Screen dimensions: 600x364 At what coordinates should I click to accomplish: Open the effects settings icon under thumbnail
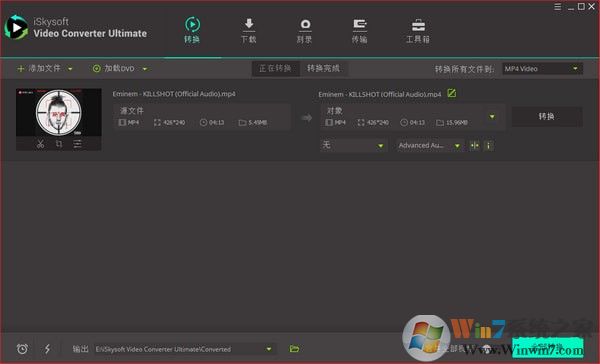tap(77, 144)
